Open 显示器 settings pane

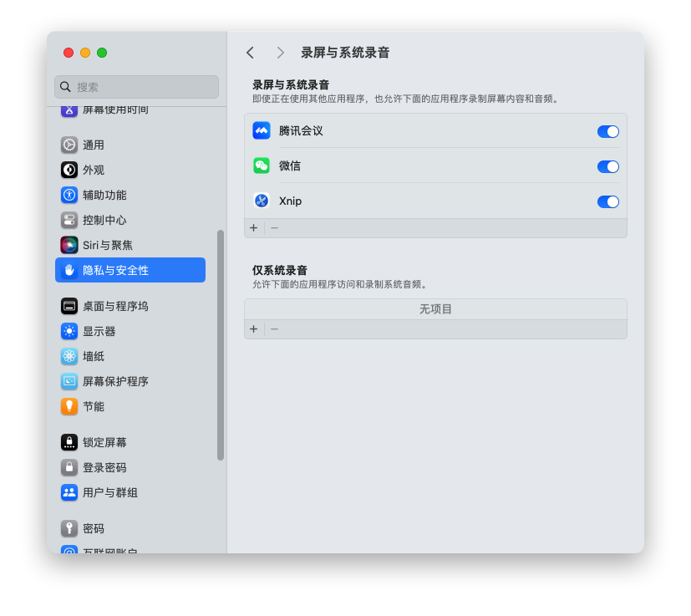[x=99, y=331]
